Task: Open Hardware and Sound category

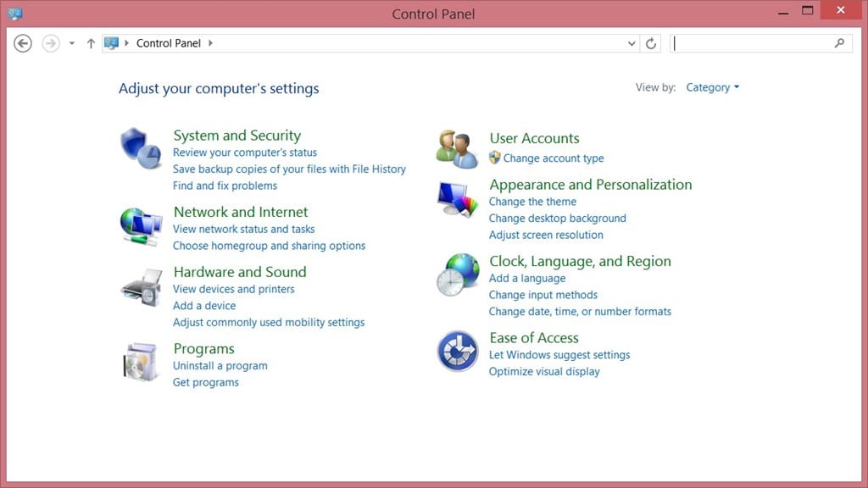Action: 240,272
